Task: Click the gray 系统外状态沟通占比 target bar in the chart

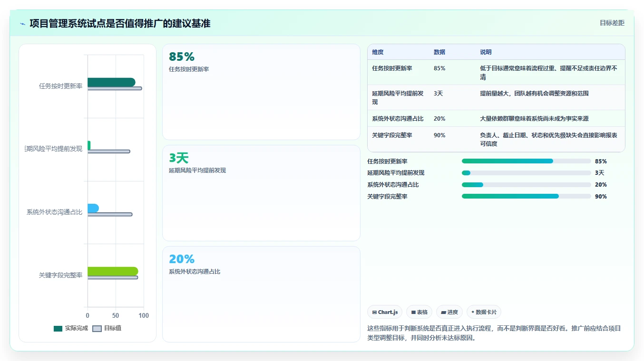Action: click(x=110, y=214)
